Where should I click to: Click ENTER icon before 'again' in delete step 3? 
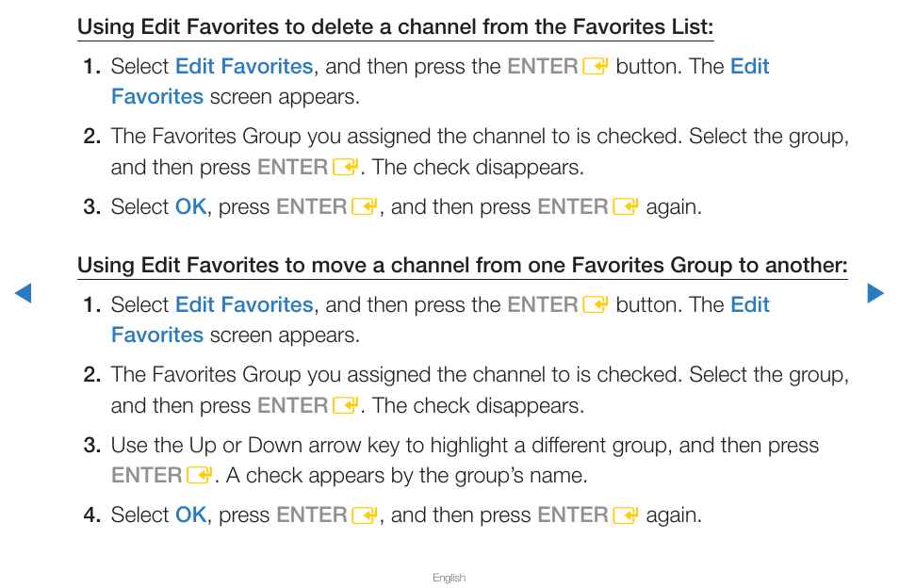point(626,207)
